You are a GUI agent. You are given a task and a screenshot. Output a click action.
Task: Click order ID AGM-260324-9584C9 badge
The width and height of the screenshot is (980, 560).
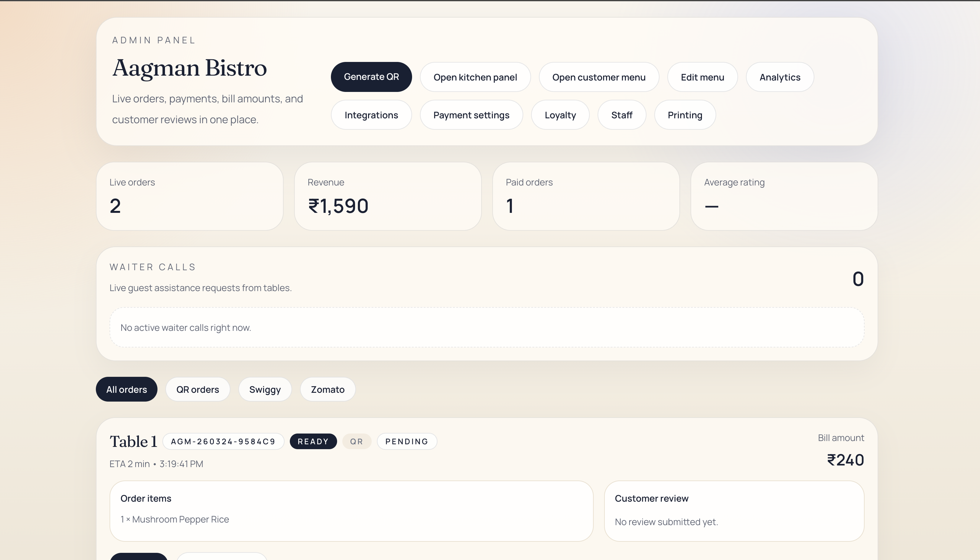pos(223,441)
